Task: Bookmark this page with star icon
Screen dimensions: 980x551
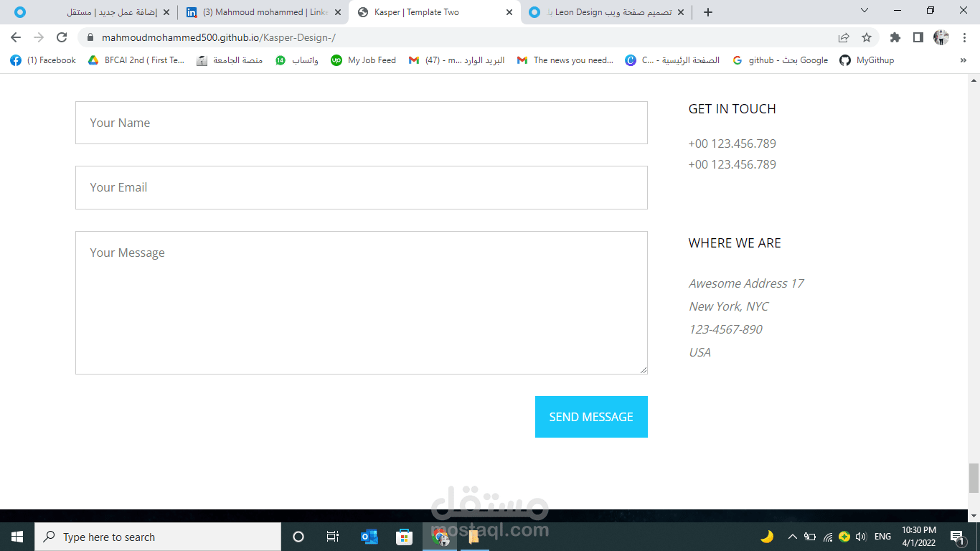Action: coord(867,37)
